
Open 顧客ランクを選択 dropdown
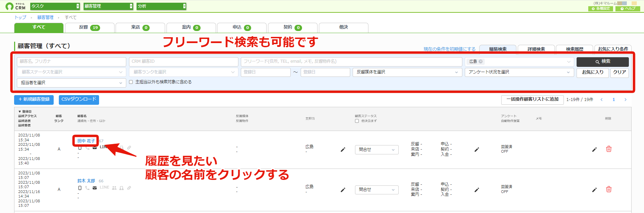coord(184,72)
